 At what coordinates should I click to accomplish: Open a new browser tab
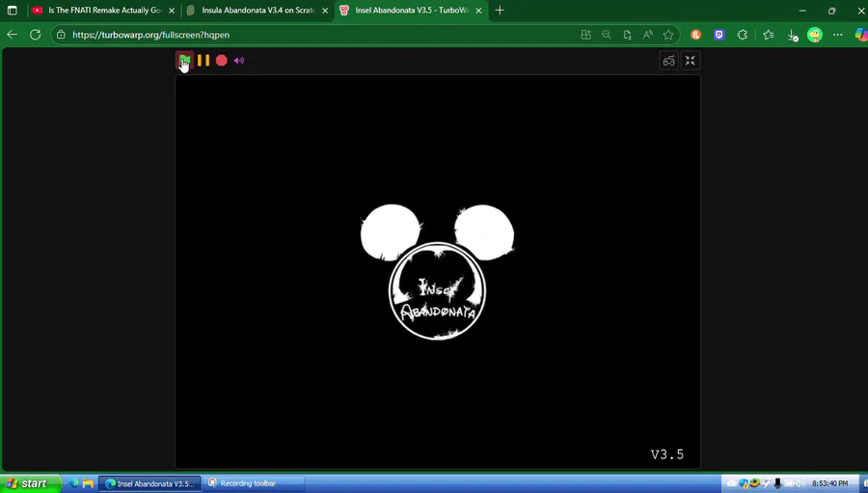click(x=500, y=10)
